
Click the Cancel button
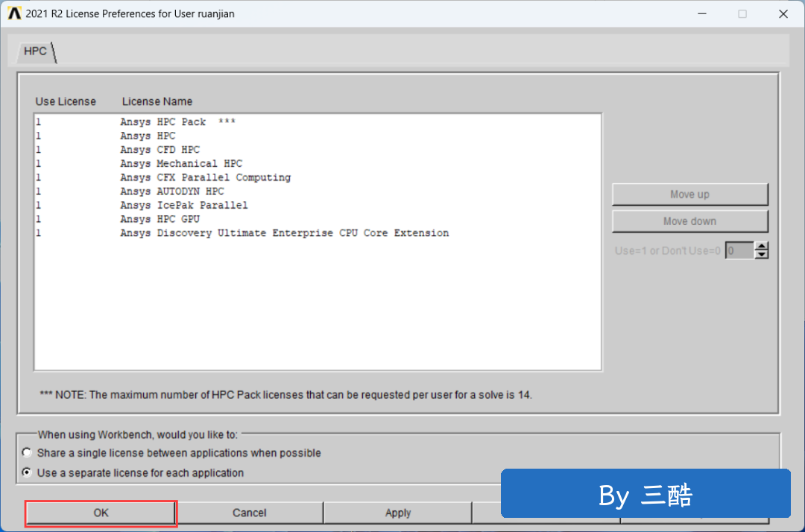tap(249, 513)
